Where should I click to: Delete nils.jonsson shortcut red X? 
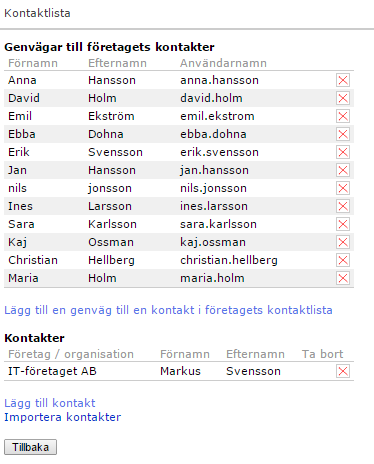coord(343,188)
